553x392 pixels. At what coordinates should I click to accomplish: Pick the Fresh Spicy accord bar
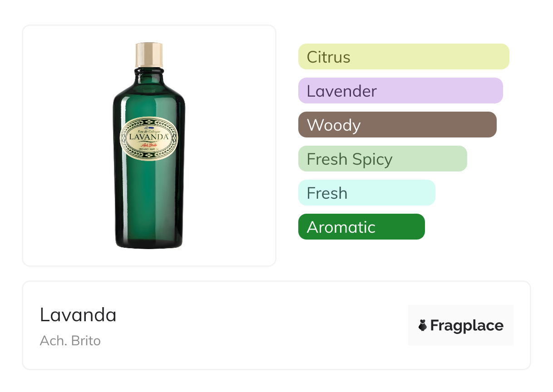click(x=382, y=159)
